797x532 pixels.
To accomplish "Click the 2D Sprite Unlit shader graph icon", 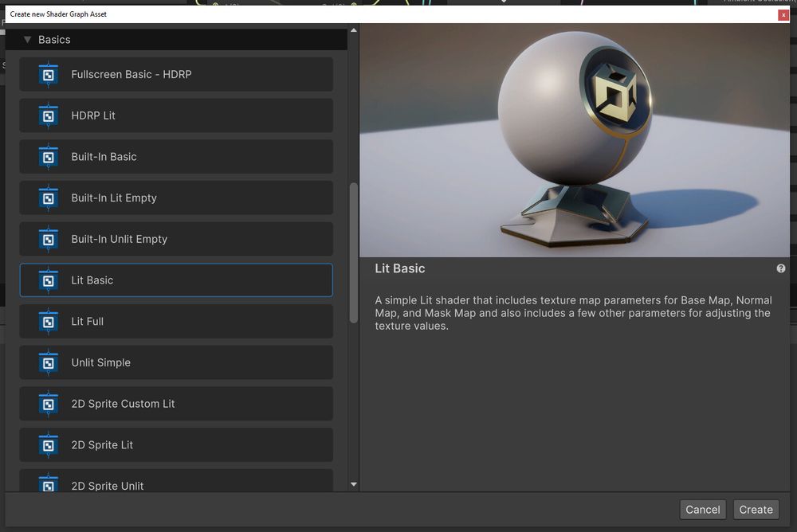I will (x=49, y=484).
